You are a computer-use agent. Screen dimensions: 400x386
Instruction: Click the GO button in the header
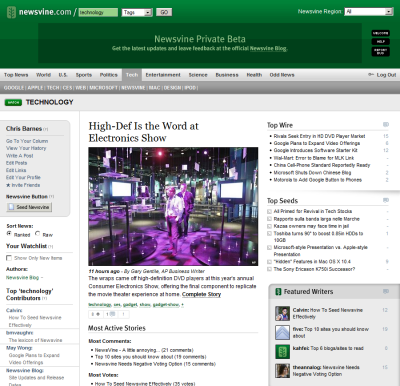[x=164, y=12]
